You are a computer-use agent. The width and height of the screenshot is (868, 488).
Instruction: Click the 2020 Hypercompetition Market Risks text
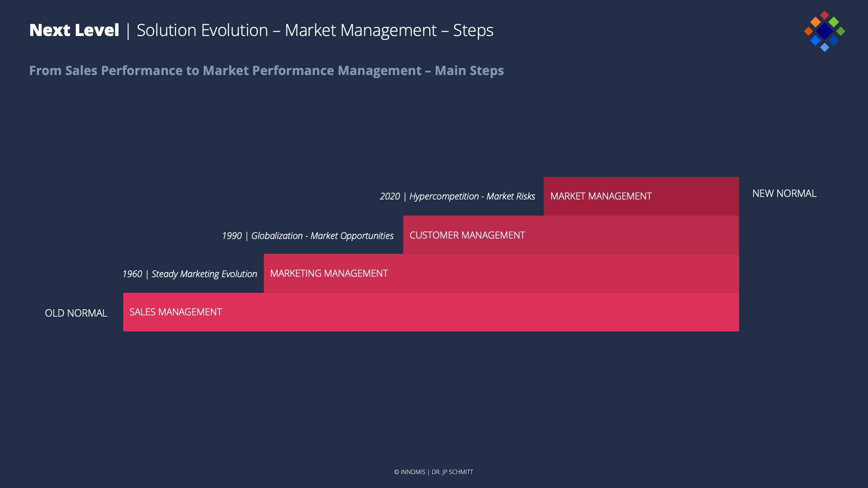pos(457,197)
